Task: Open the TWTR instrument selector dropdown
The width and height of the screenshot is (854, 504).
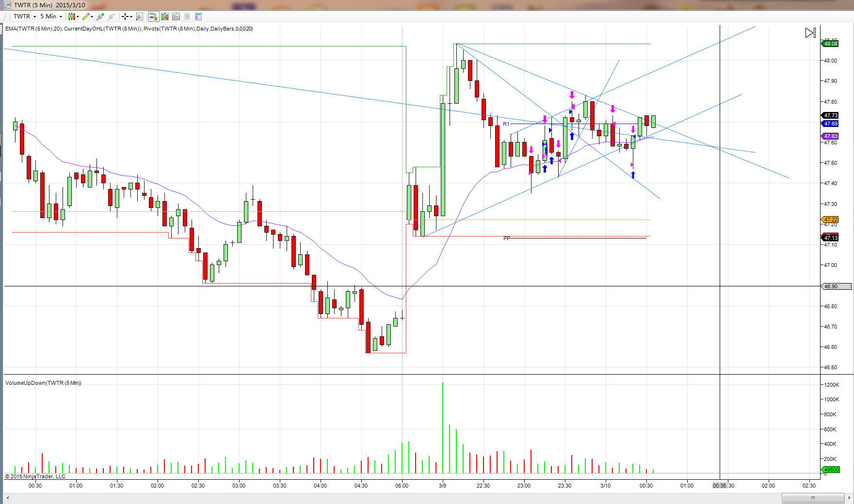Action: point(25,16)
